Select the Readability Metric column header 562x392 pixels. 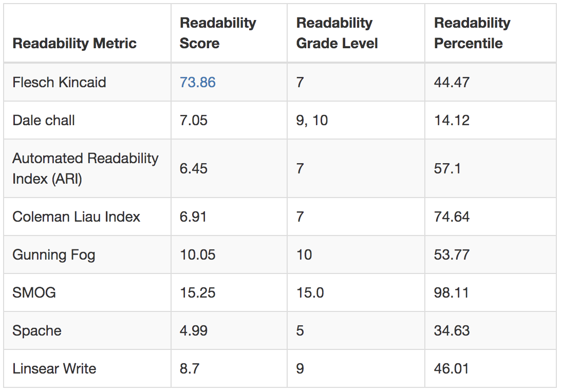[74, 43]
